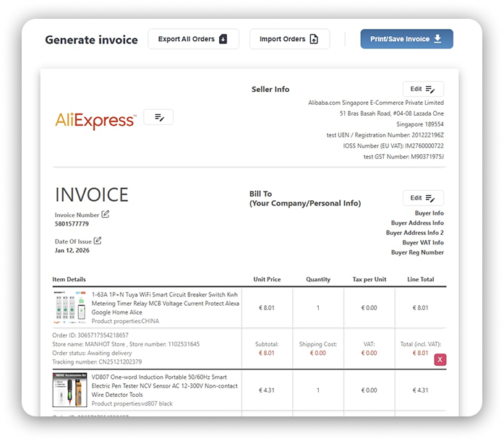
Task: Click the Buyer Reg Number line
Action: click(x=417, y=252)
